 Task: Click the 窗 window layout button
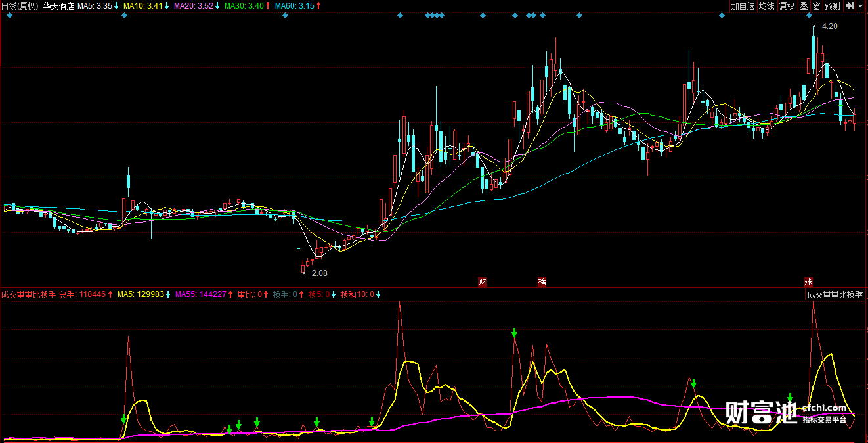click(x=817, y=6)
